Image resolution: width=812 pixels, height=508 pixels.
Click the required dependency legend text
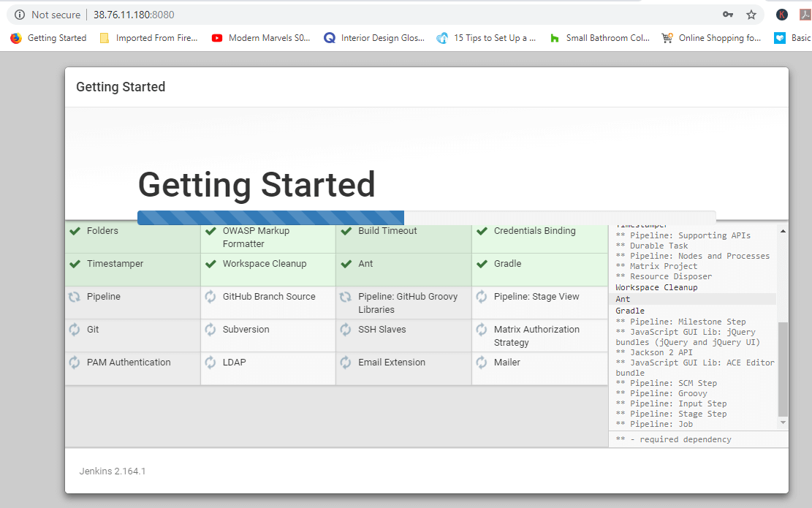[673, 439]
